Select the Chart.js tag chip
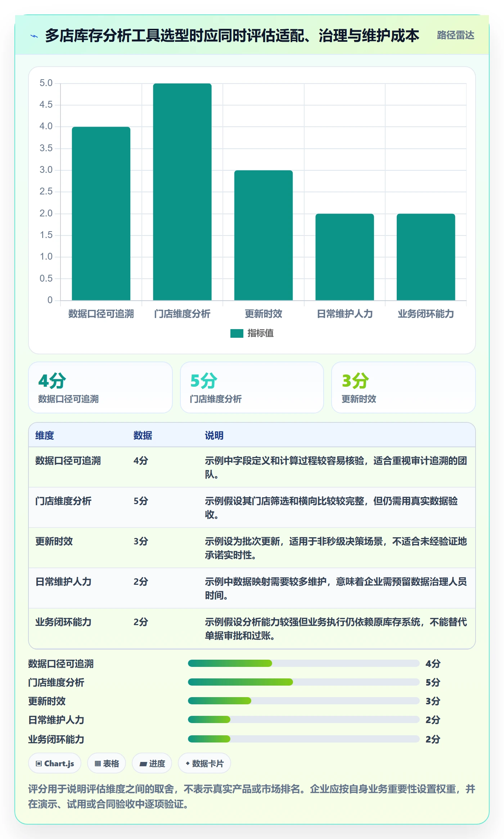Screen dimensions: 504x839 point(55,763)
